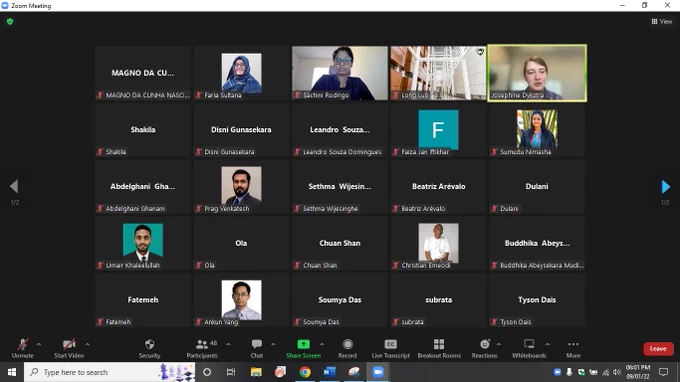
Task: Expand the arrow beside Chat
Action: (x=273, y=344)
